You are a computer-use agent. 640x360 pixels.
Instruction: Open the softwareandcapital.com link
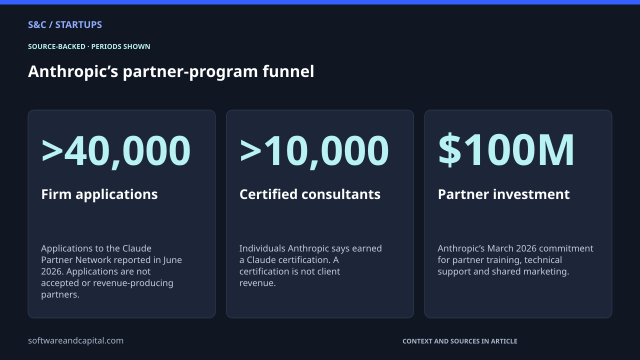[x=76, y=341]
